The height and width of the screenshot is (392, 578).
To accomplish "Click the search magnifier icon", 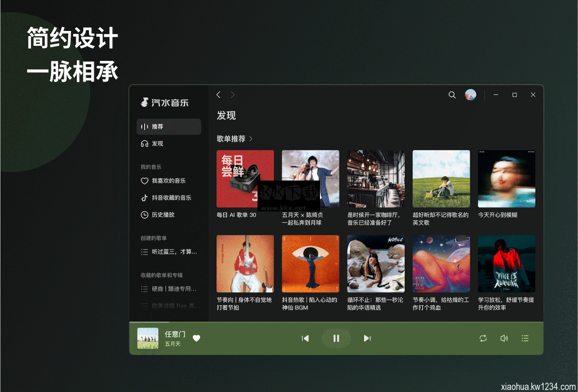I will click(452, 95).
